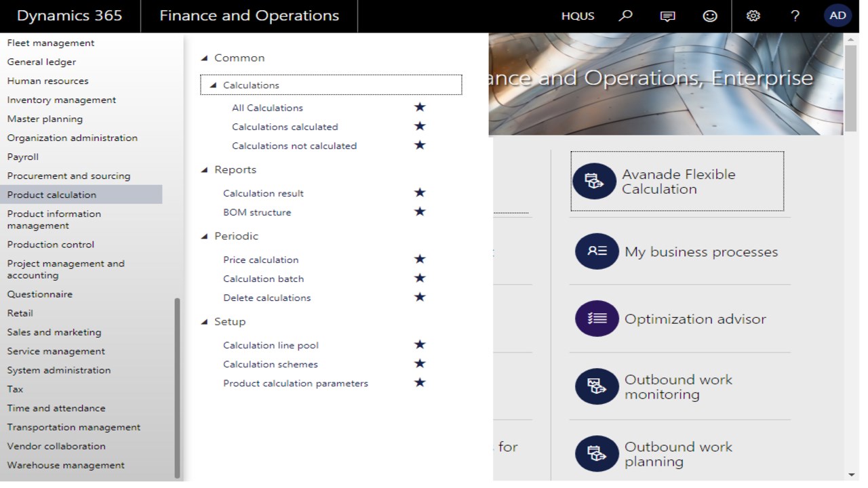Open the search magnifier in header
Image resolution: width=868 pixels, height=488 pixels.
626,16
